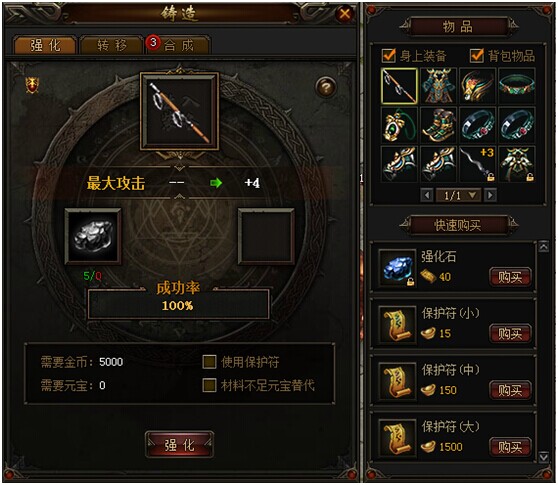This screenshot has height=485, width=558.
Task: Switch to the 转移 tab
Action: coord(112,45)
